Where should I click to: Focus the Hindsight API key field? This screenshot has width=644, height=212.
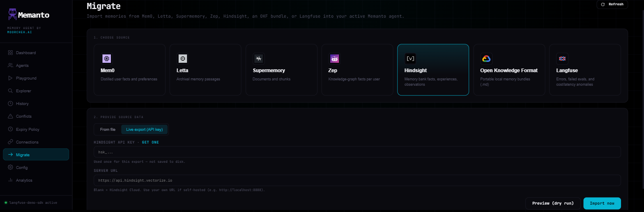point(357,152)
